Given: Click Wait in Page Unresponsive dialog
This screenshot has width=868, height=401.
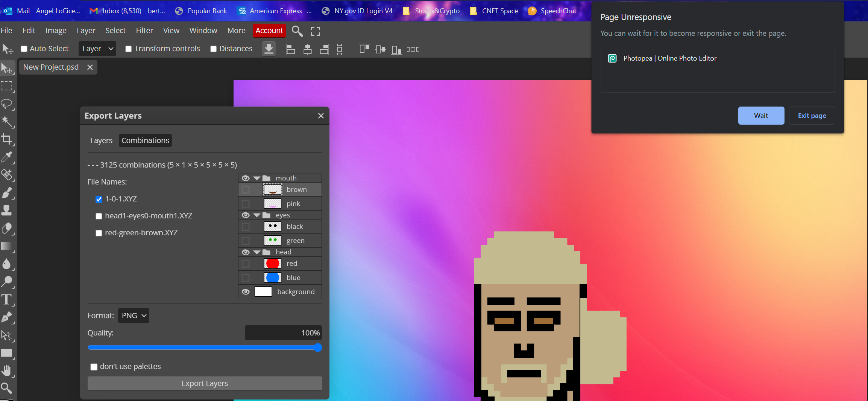Looking at the screenshot, I should 761,116.
